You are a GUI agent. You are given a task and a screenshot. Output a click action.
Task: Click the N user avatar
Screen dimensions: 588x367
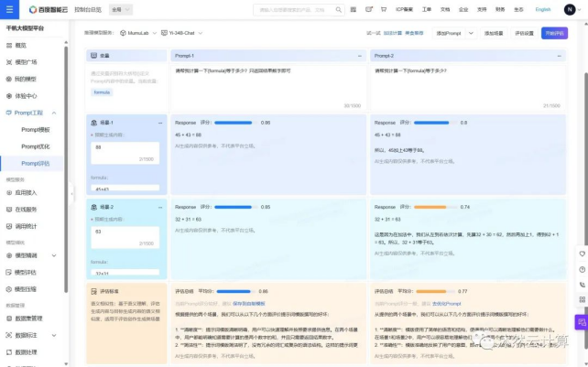570,10
